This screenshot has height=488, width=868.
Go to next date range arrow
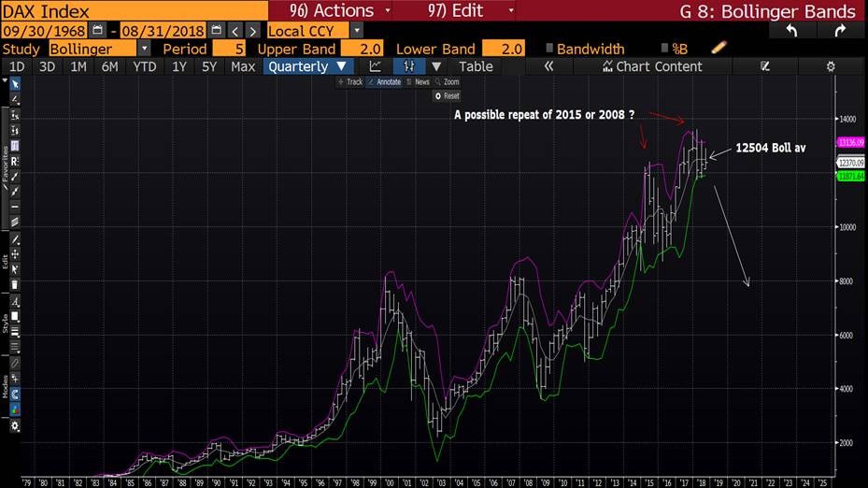(252, 31)
